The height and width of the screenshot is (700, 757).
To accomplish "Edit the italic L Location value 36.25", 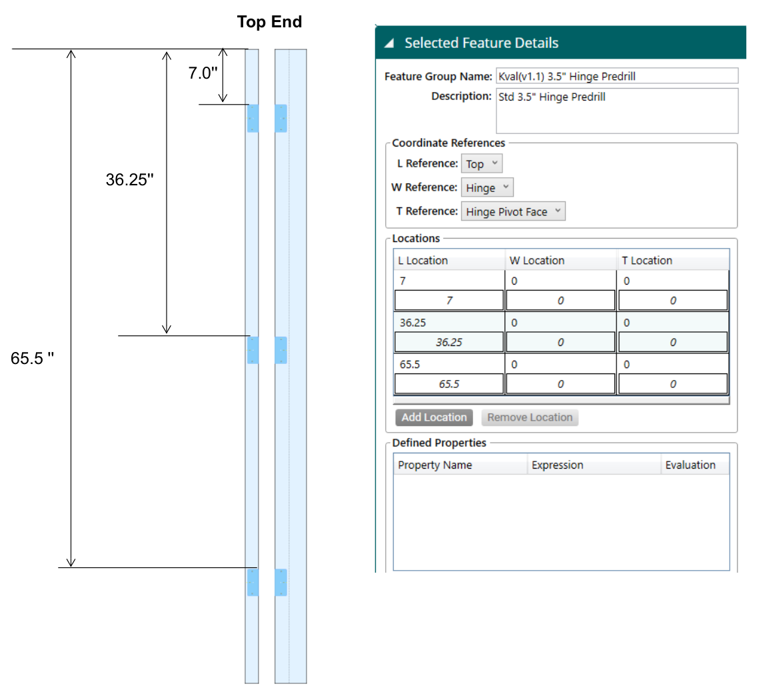I will [449, 342].
